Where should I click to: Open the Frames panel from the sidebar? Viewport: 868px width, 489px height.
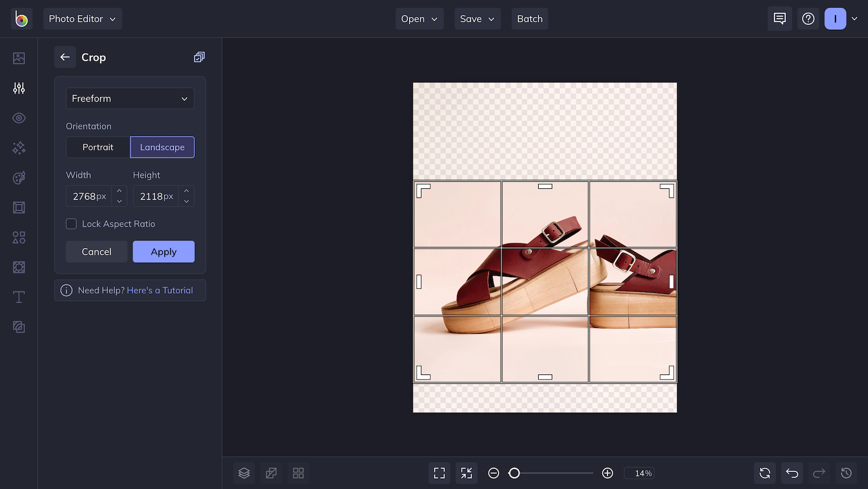click(x=19, y=207)
